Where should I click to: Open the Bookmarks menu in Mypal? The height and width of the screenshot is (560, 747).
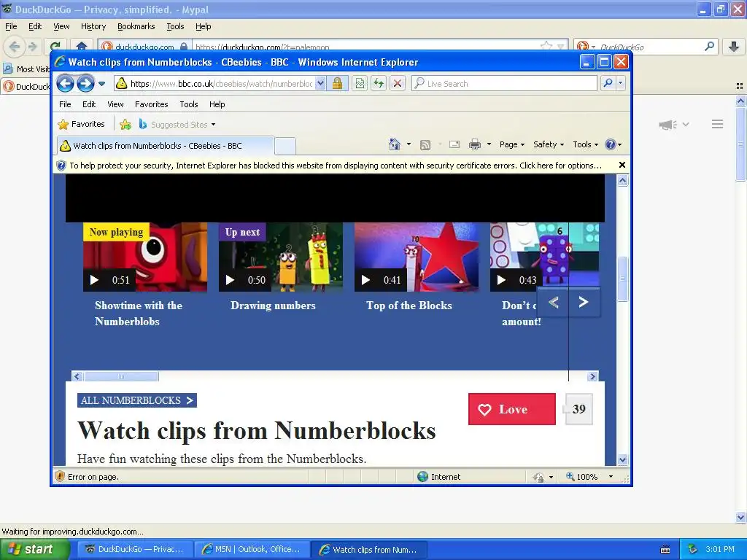click(x=136, y=27)
